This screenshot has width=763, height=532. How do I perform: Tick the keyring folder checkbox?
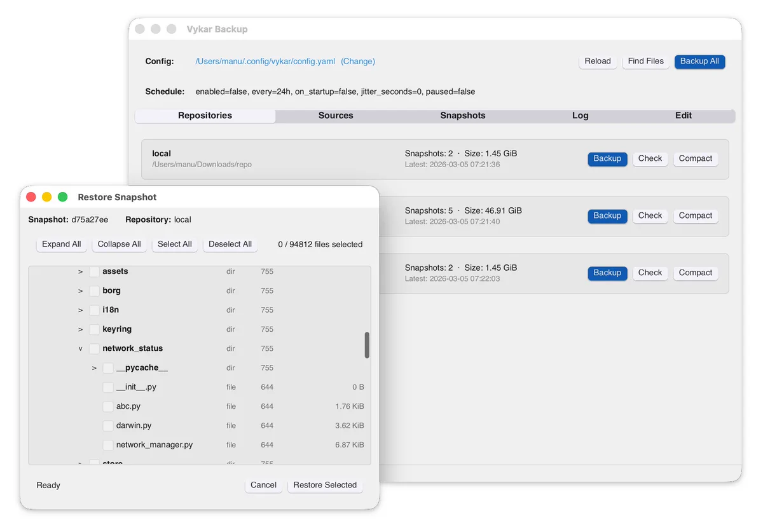pos(94,329)
